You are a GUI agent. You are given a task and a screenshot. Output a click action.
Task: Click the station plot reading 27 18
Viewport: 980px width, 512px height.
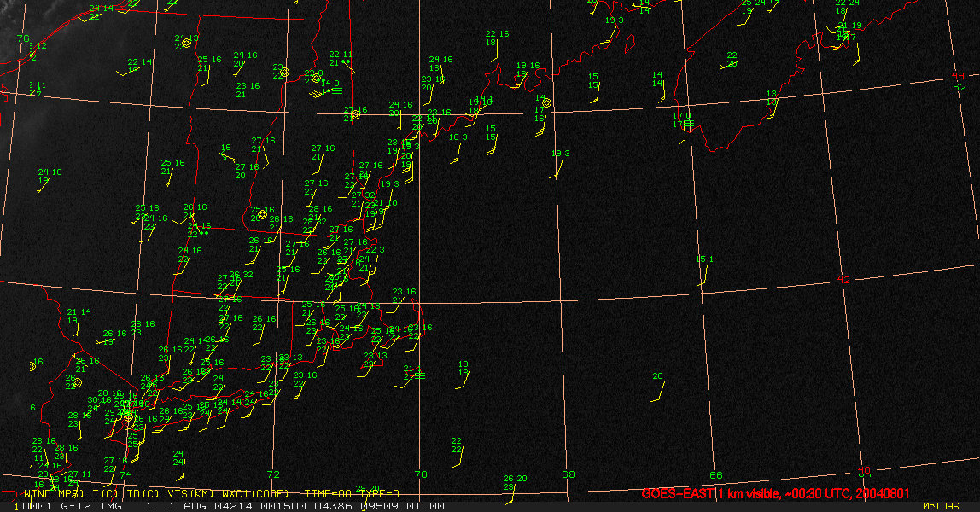click(115, 461)
